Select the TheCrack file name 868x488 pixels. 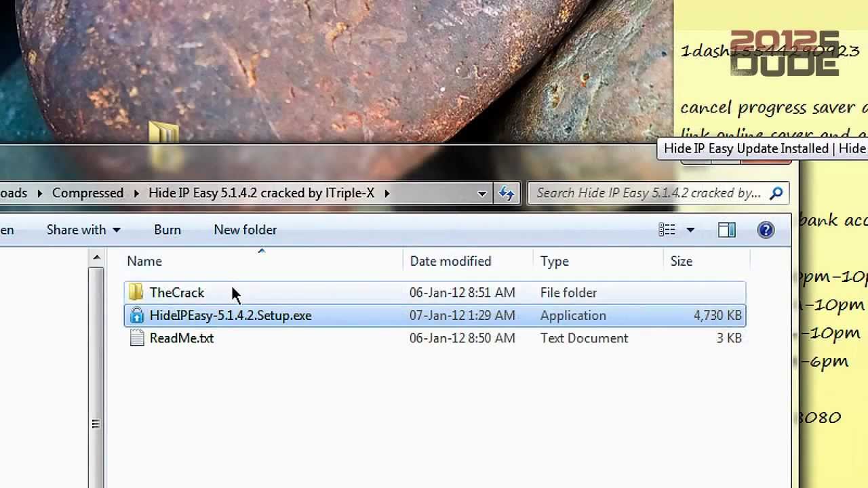pos(176,292)
